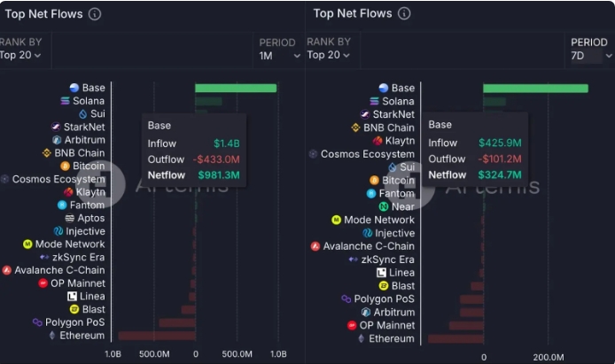Open the right panel Top 20 rank dropdown
The height and width of the screenshot is (364, 615).
pos(328,55)
